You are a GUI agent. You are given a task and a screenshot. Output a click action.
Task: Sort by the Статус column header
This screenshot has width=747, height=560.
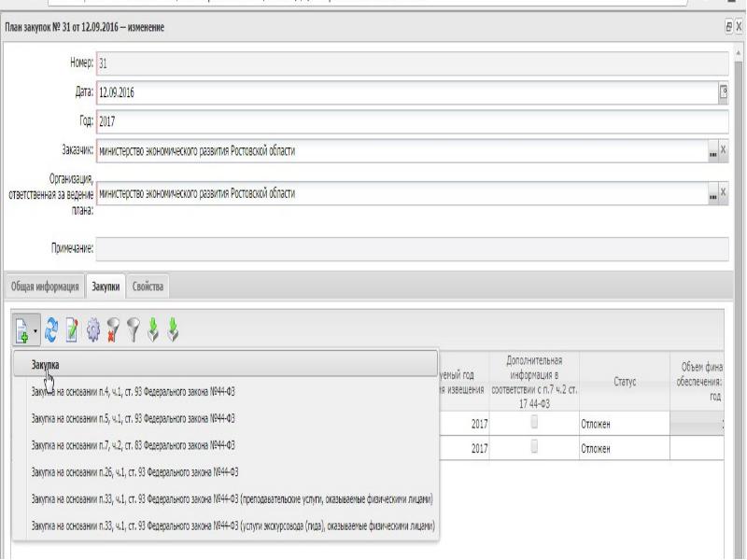tap(625, 382)
